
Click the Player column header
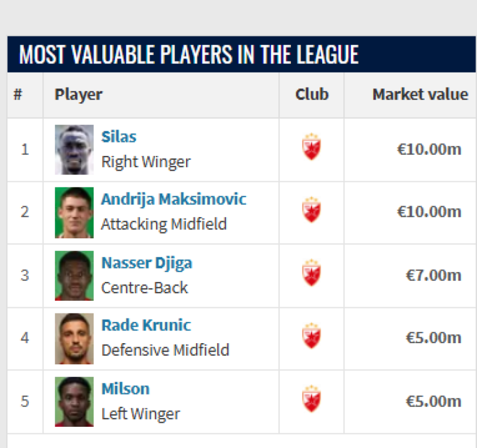(78, 95)
